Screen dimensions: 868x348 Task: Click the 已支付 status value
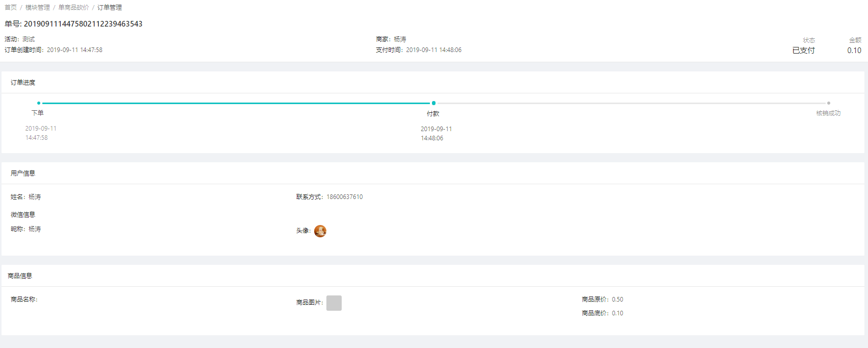click(803, 51)
